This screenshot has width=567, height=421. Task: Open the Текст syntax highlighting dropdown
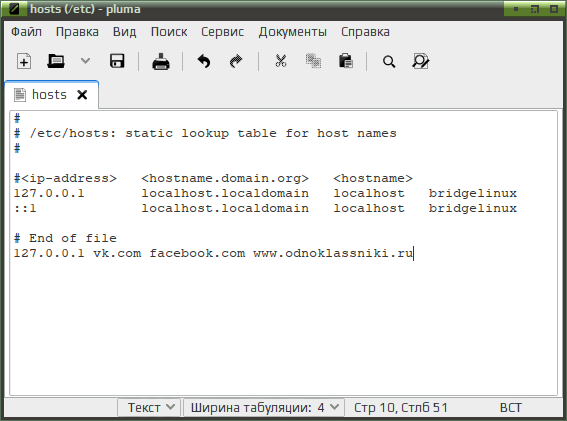pos(150,408)
